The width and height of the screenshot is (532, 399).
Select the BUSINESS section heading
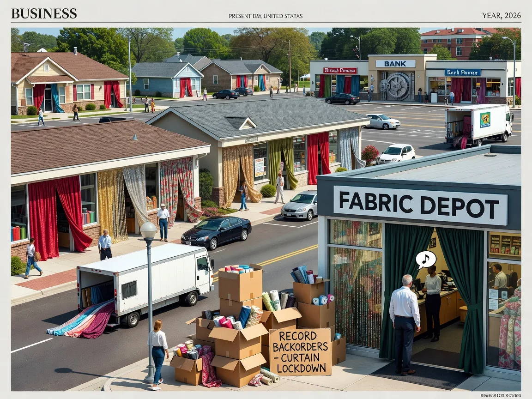coord(44,13)
